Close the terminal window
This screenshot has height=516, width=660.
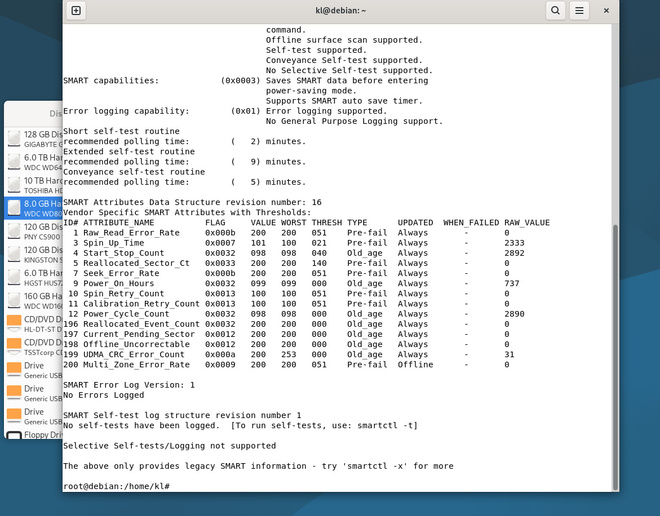pyautogui.click(x=606, y=11)
